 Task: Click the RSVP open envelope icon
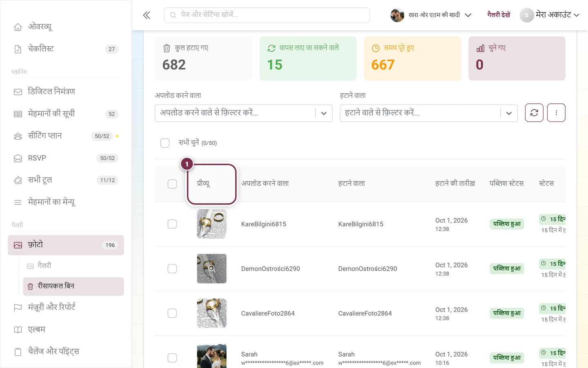[x=18, y=158]
